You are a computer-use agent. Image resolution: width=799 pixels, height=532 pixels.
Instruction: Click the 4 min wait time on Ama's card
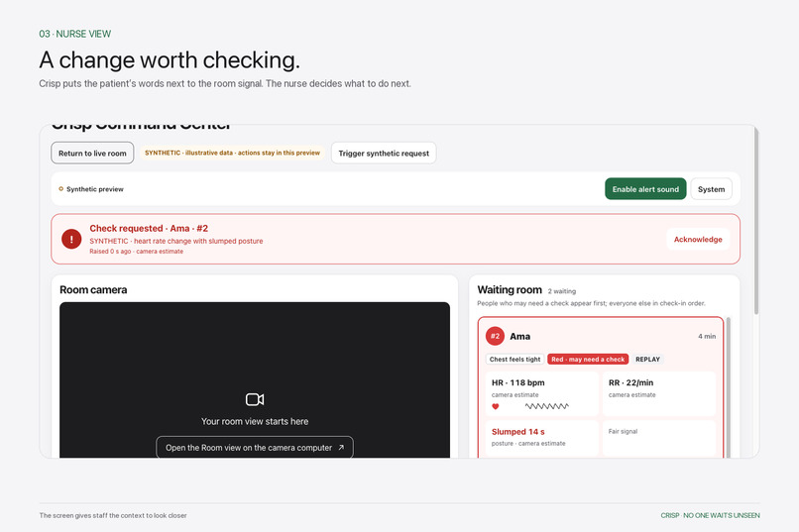pyautogui.click(x=707, y=336)
